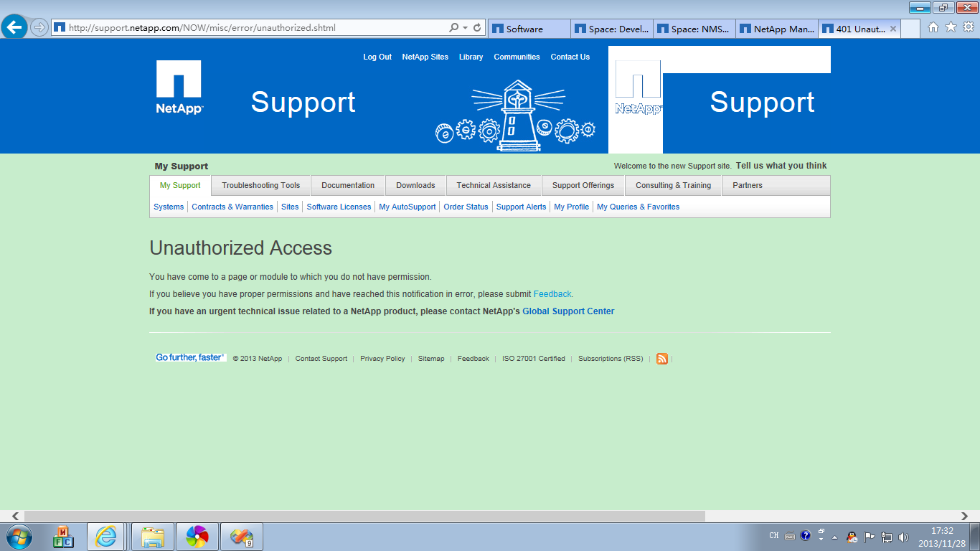Click the volume speaker tray icon
The width and height of the screenshot is (980, 551).
point(903,537)
